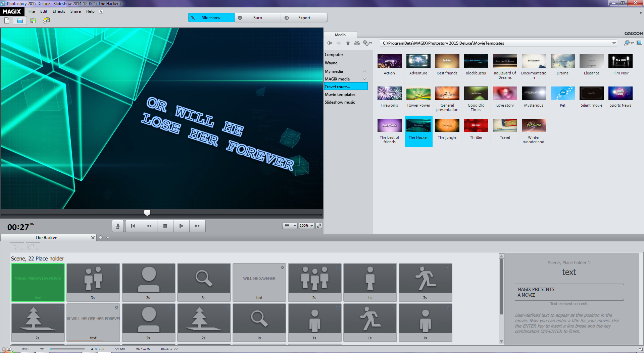Open the Help menu
Screen dimensions: 644x353
pyautogui.click(x=90, y=11)
